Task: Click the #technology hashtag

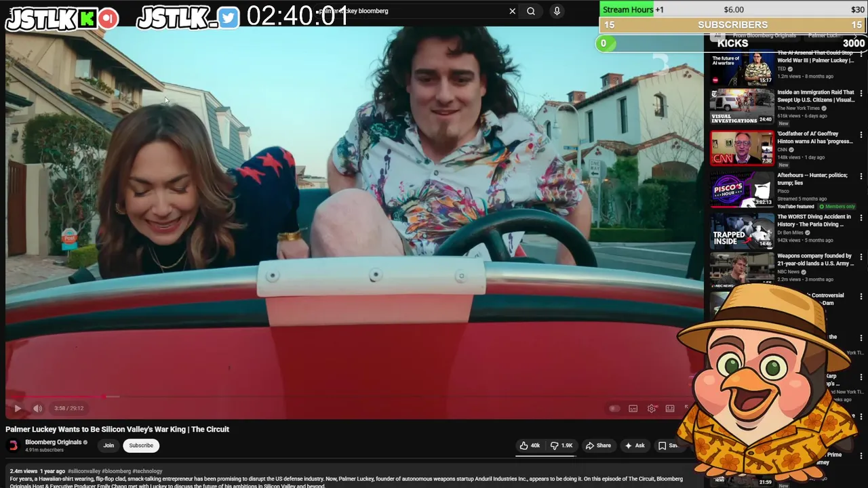Action: click(147, 471)
